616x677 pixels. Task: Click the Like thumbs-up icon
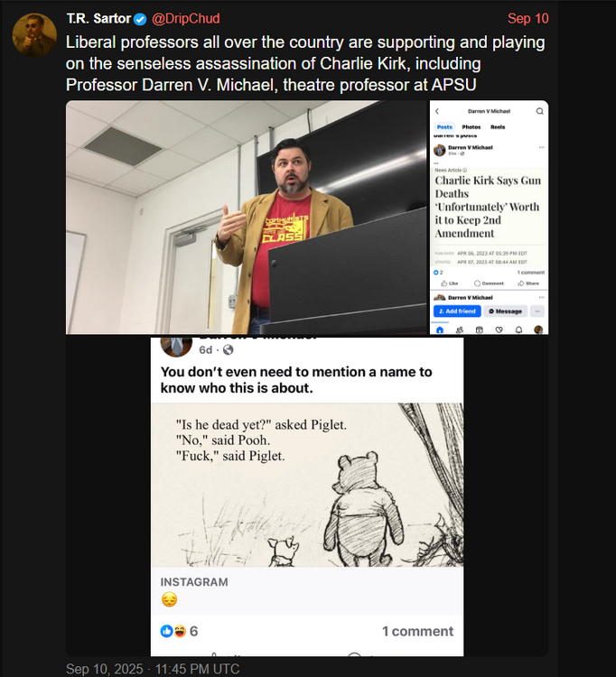(x=443, y=283)
